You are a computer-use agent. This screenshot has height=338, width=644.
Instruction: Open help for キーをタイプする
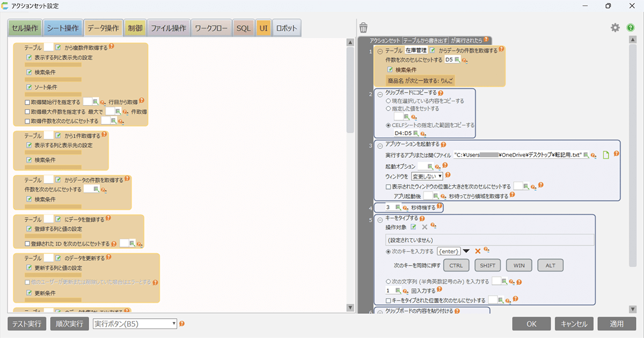pyautogui.click(x=422, y=218)
